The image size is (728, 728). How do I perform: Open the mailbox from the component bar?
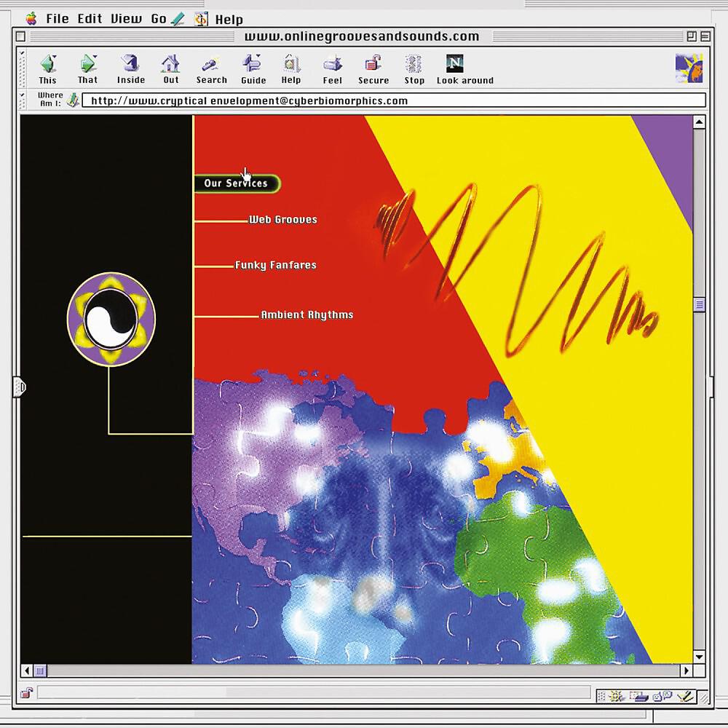(640, 695)
